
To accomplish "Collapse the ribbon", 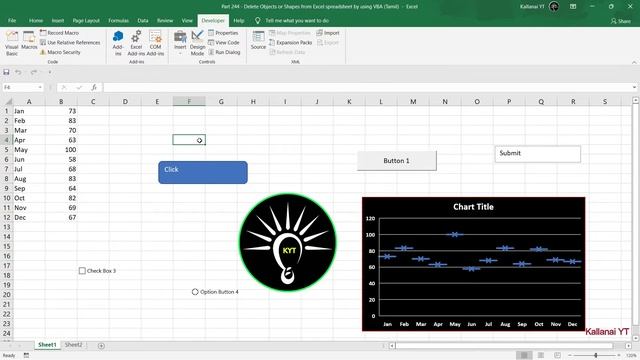I will coord(634,62).
